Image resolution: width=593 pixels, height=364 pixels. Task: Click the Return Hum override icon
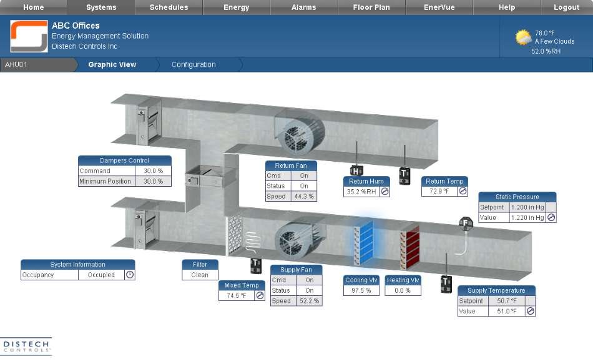[385, 192]
